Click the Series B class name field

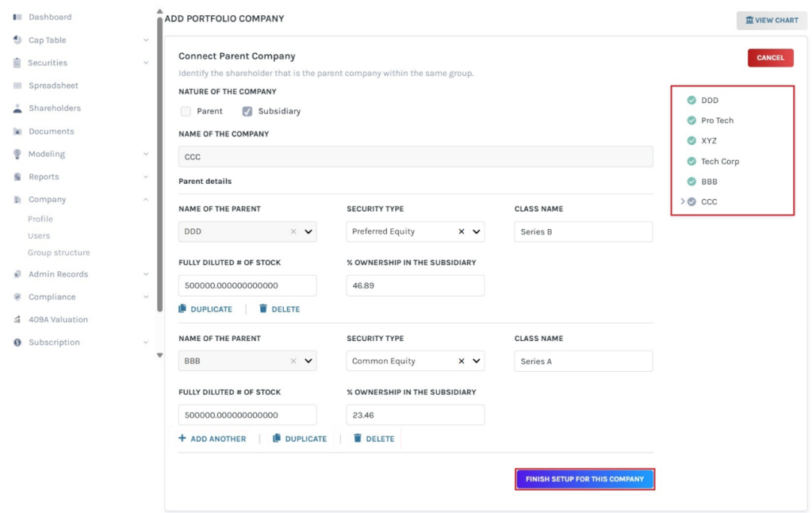click(x=583, y=232)
